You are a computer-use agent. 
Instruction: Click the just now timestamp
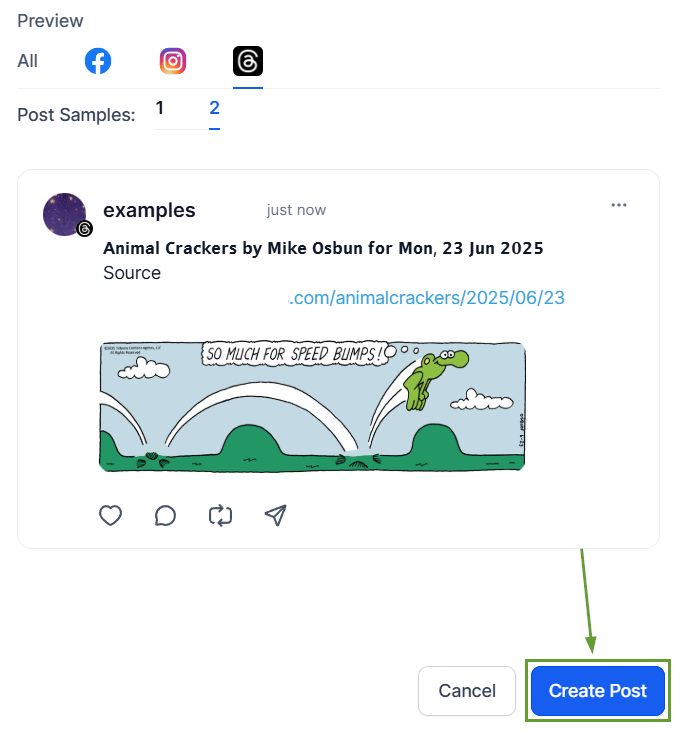click(x=296, y=210)
